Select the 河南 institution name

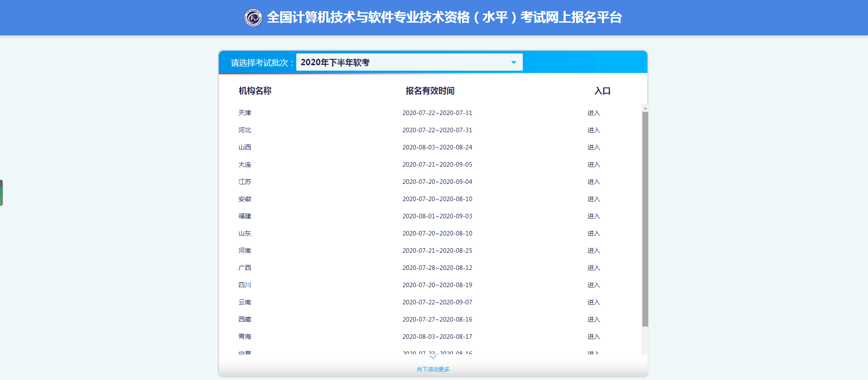[x=245, y=250]
